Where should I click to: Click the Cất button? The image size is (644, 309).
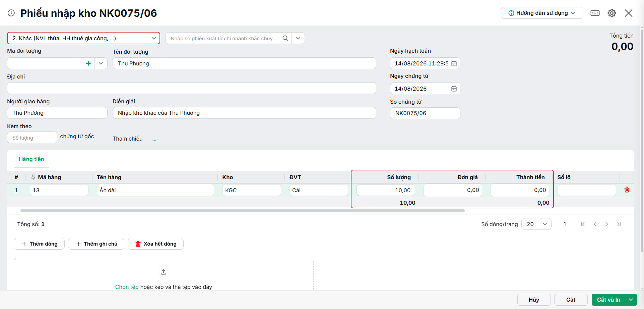point(571,300)
